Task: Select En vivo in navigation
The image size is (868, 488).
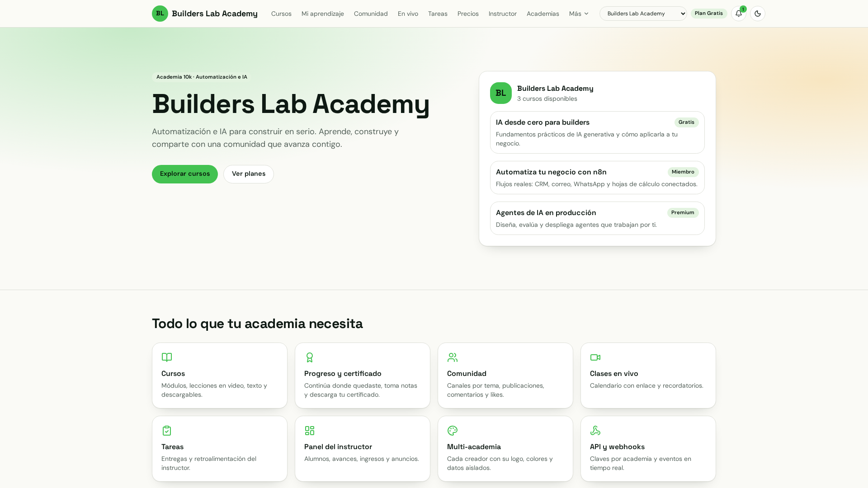Action: coord(408,14)
